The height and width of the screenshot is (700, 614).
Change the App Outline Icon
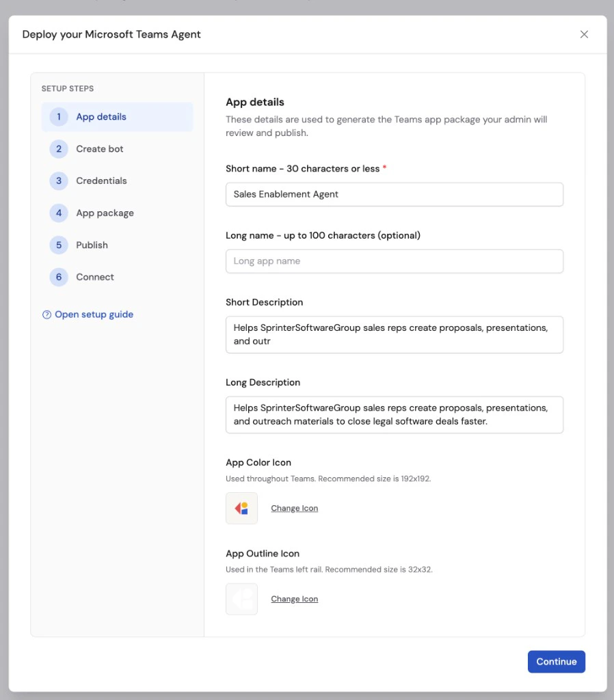[x=294, y=599]
